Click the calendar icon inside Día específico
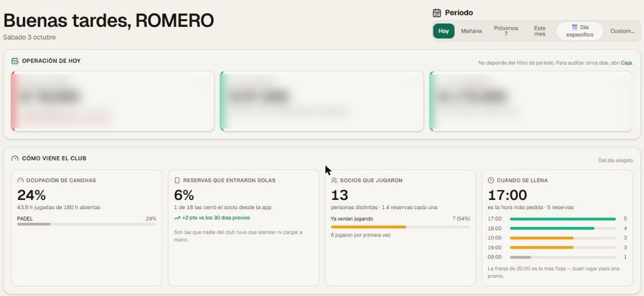This screenshot has height=296, width=644. pyautogui.click(x=575, y=27)
